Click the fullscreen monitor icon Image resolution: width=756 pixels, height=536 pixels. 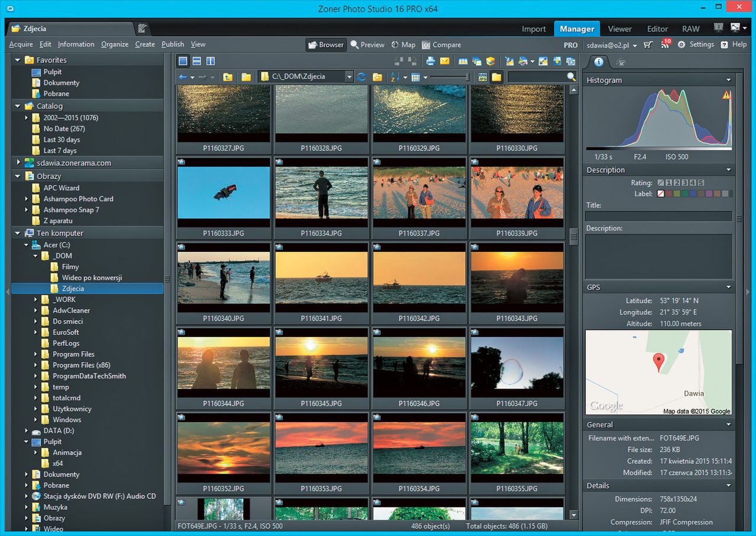(735, 28)
